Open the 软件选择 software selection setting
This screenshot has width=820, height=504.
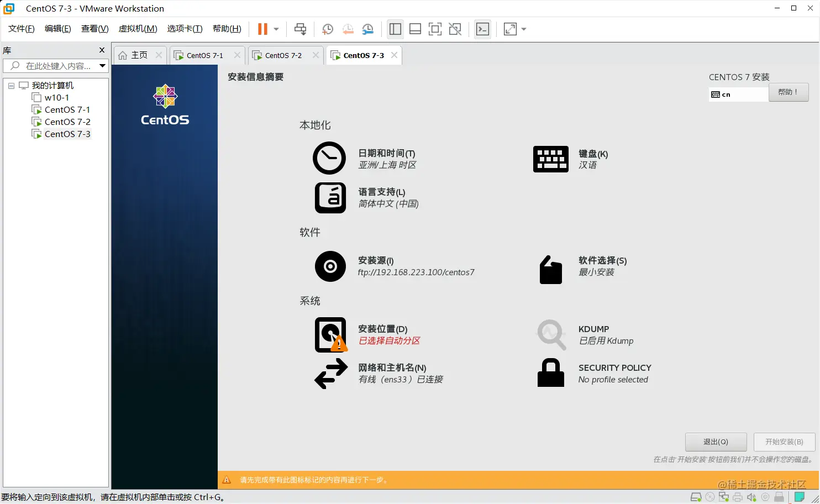(583, 269)
